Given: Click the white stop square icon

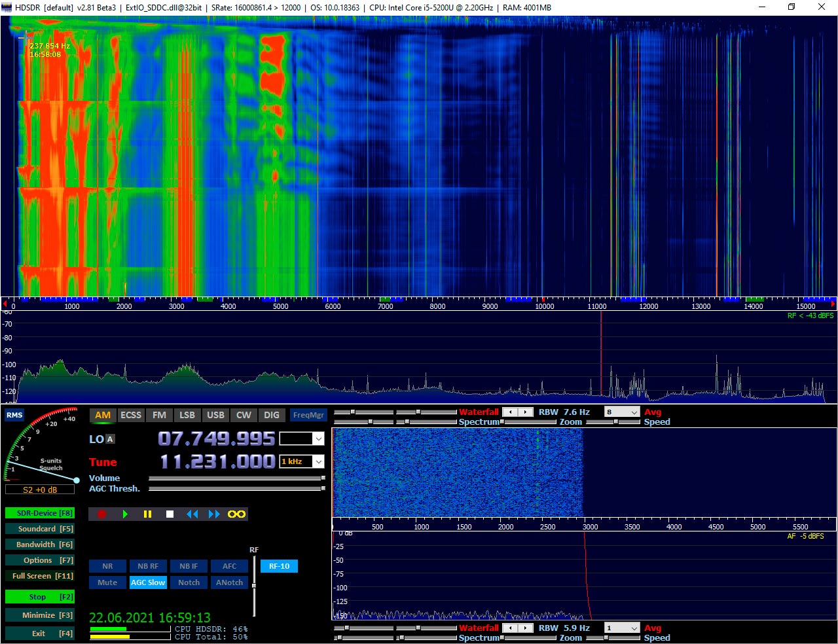Looking at the screenshot, I should (170, 514).
